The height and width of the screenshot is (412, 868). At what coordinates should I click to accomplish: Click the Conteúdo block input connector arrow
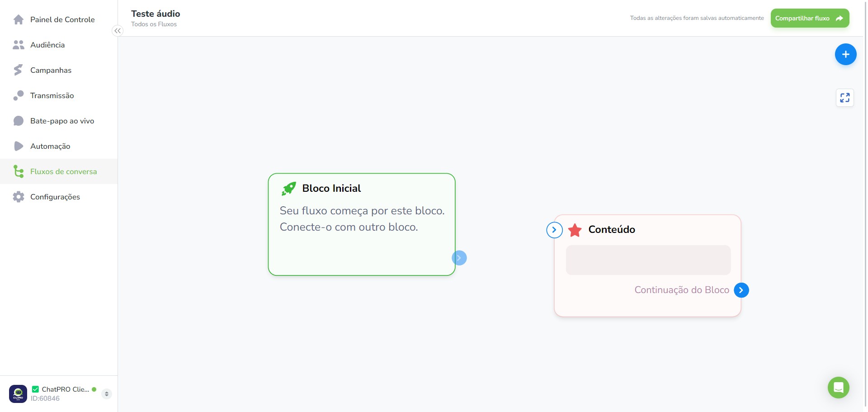554,230
